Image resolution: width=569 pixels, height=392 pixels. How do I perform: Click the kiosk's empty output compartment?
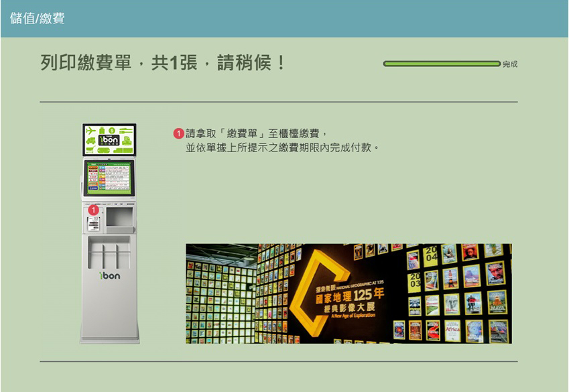[x=120, y=217]
